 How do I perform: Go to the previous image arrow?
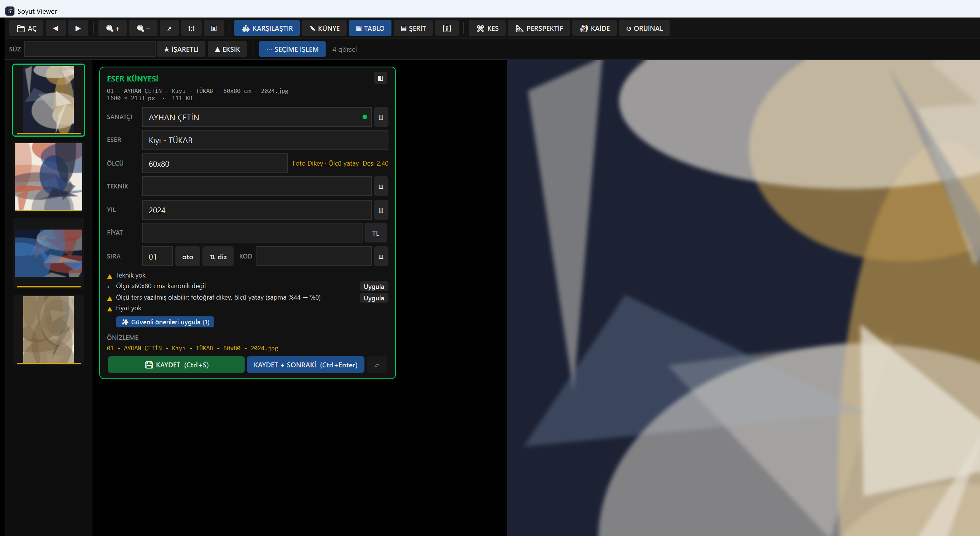coord(56,28)
